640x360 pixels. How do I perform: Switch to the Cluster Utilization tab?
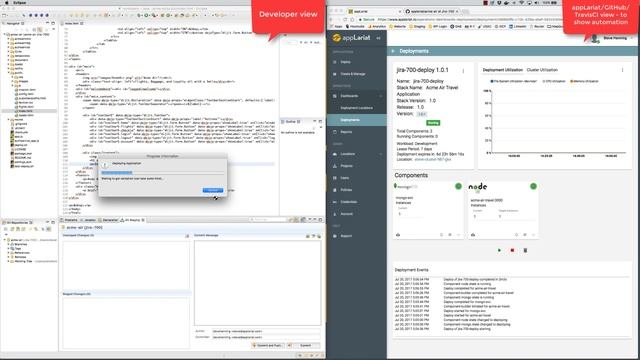(x=542, y=70)
